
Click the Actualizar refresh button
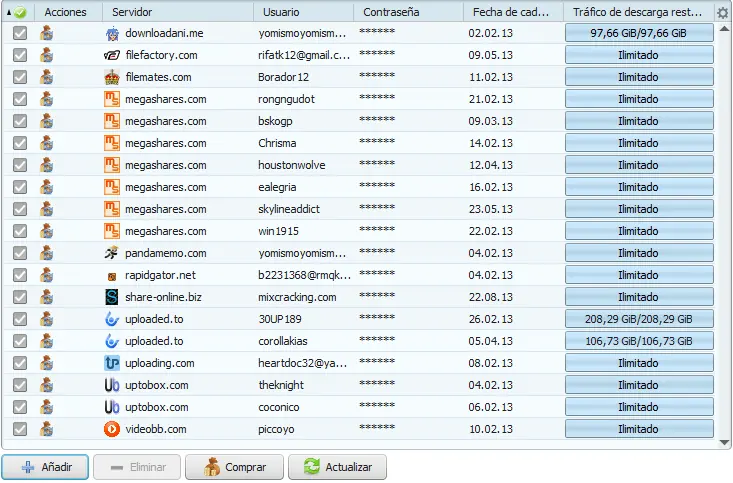[x=338, y=467]
